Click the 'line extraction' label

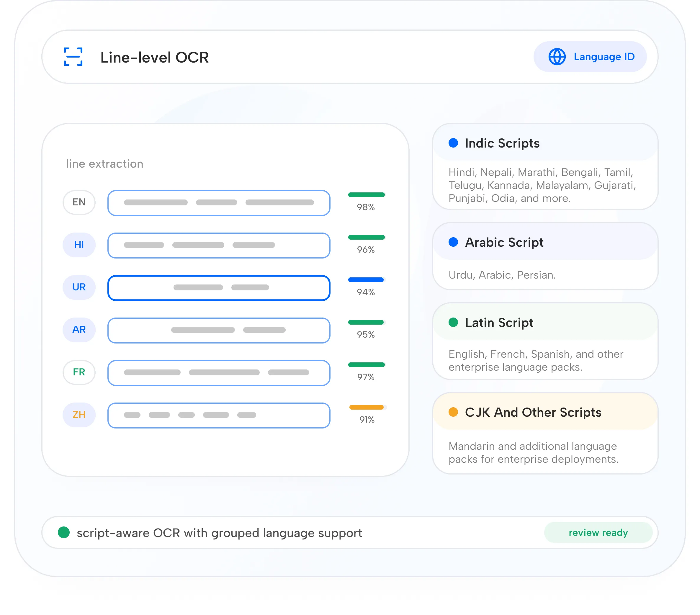click(105, 164)
